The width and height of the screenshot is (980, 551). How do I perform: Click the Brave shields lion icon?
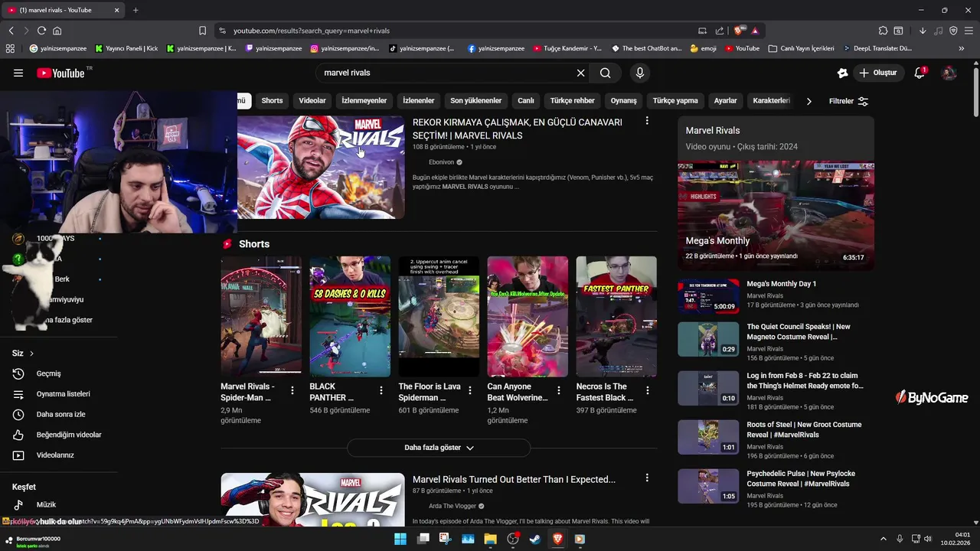738,31
